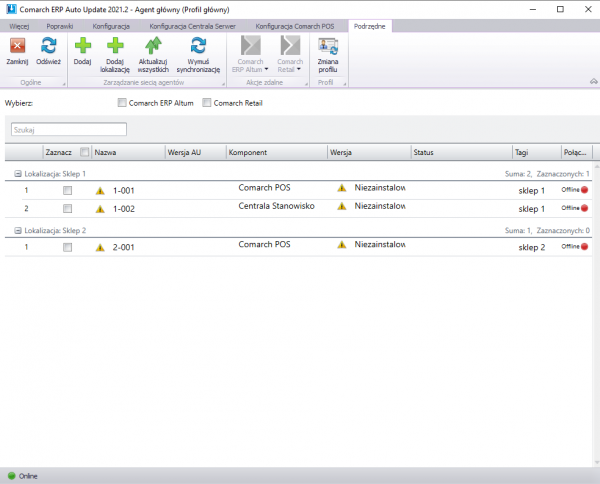The height and width of the screenshot is (484, 600).
Task: Focus the Szukaj search field
Action: point(69,129)
